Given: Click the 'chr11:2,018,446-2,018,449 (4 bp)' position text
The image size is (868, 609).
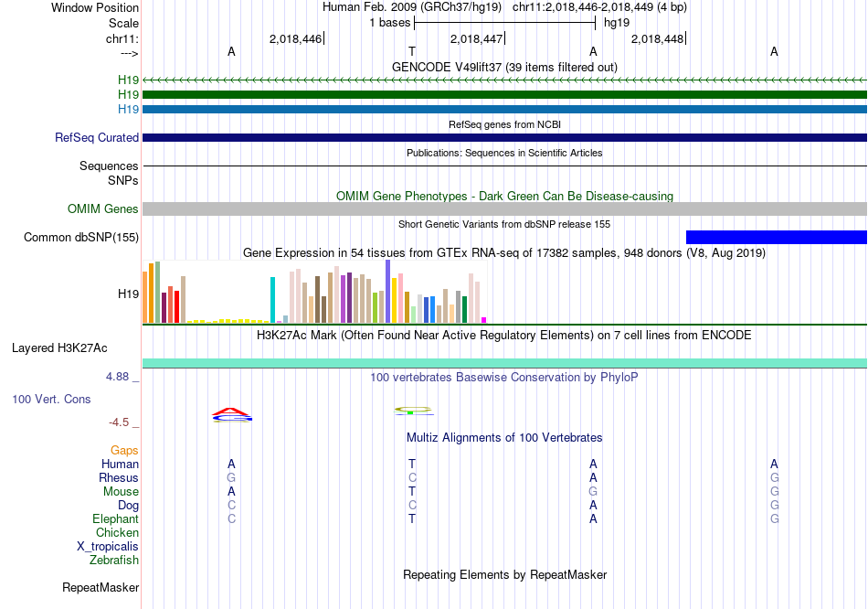Looking at the screenshot, I should pos(599,7).
